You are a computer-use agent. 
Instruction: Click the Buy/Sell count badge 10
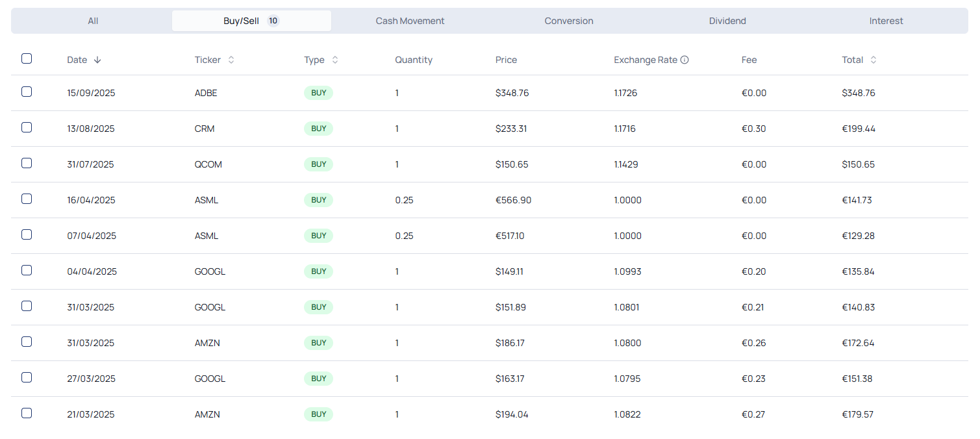273,21
